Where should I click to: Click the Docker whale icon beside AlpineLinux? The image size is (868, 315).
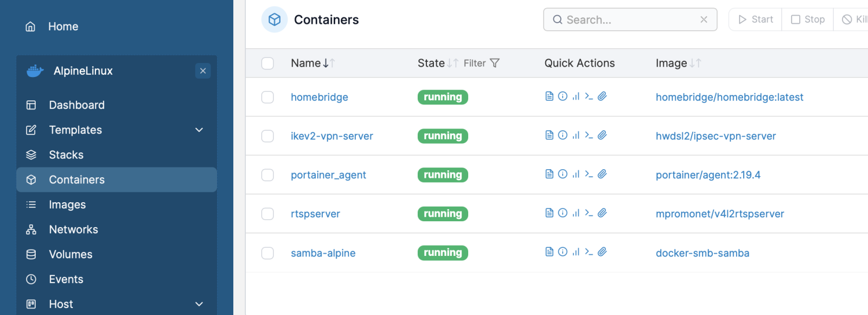35,71
